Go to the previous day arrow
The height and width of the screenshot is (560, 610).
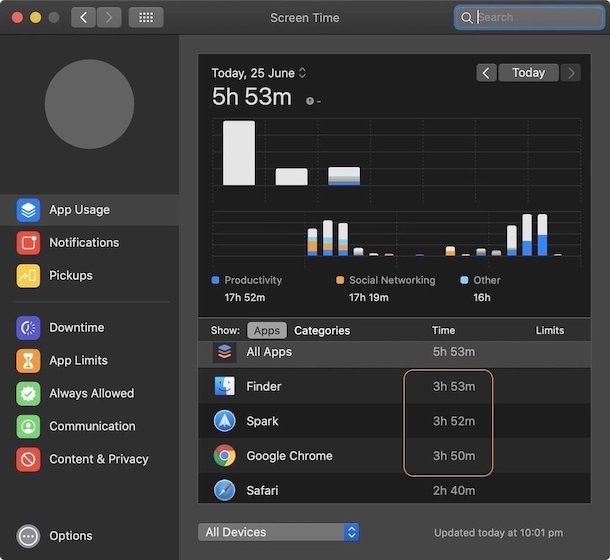click(486, 73)
